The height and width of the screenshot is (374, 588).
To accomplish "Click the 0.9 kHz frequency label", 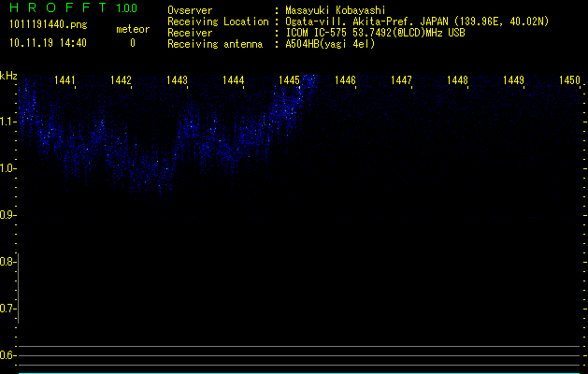I will (8, 215).
